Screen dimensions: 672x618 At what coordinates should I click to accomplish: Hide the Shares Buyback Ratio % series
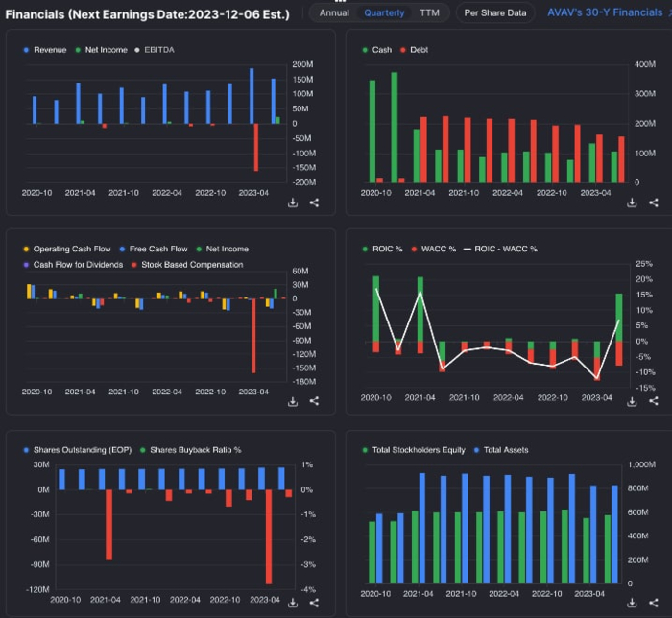pos(192,449)
